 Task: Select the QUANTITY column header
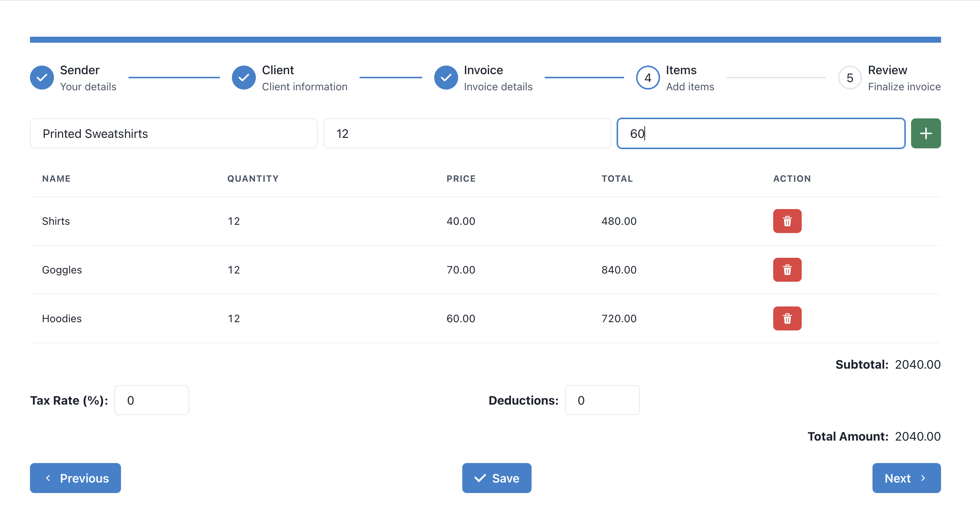[x=252, y=178]
